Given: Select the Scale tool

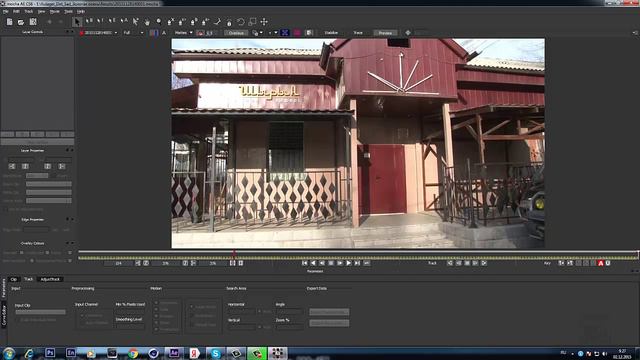Looking at the screenshot, I should pyautogui.click(x=253, y=22).
